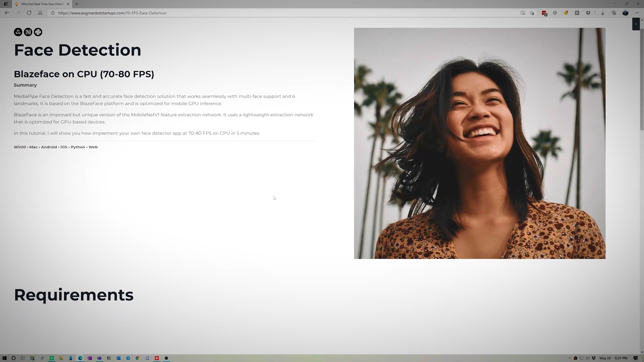Viewport: 644px width, 362px height.
Task: Click the first round badge icon above the title
Action: pos(18,32)
